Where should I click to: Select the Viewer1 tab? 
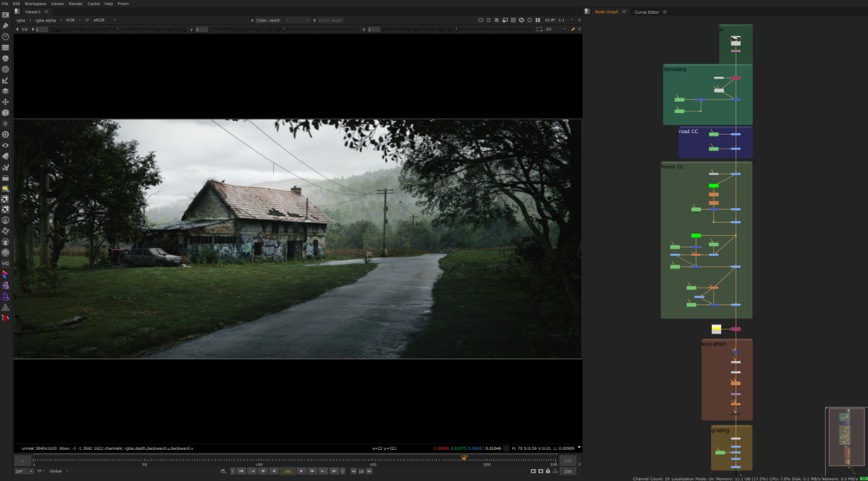(33, 11)
